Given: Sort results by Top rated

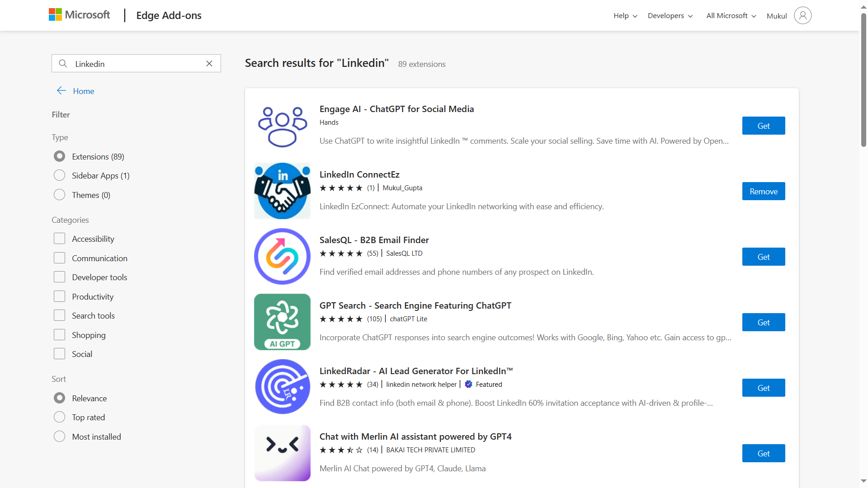Looking at the screenshot, I should pyautogui.click(x=59, y=417).
